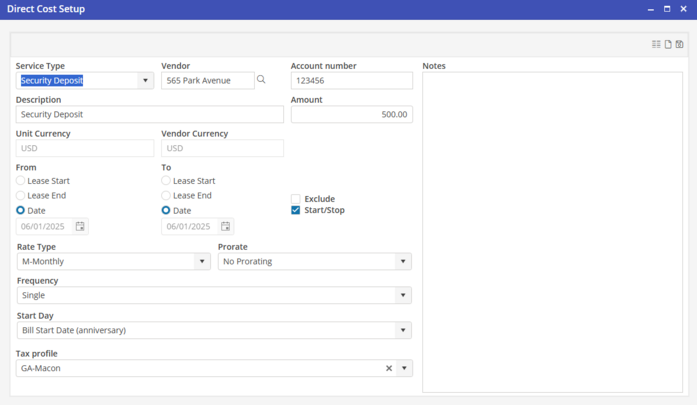Expand the Start Day dropdown
Image resolution: width=697 pixels, height=405 pixels.
[403, 330]
